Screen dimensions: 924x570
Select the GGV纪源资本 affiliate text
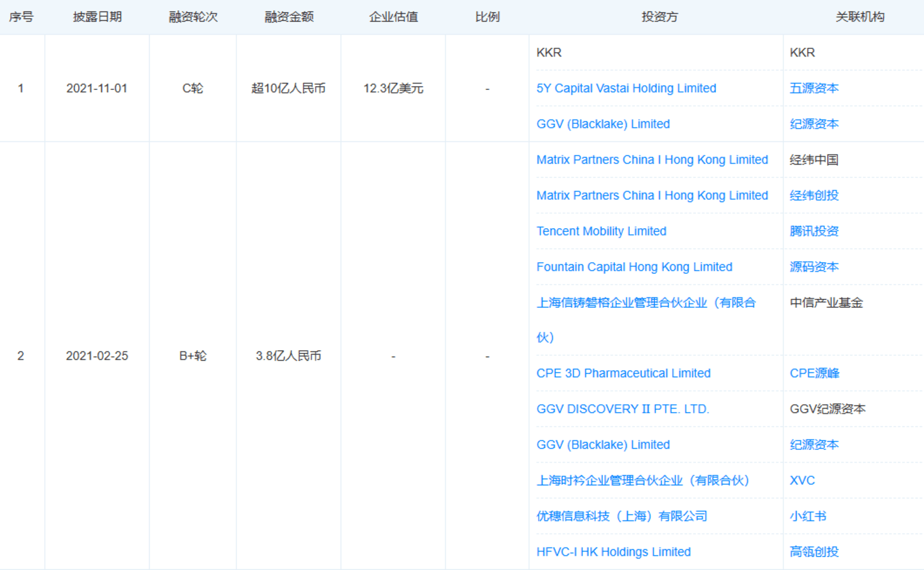pos(828,409)
